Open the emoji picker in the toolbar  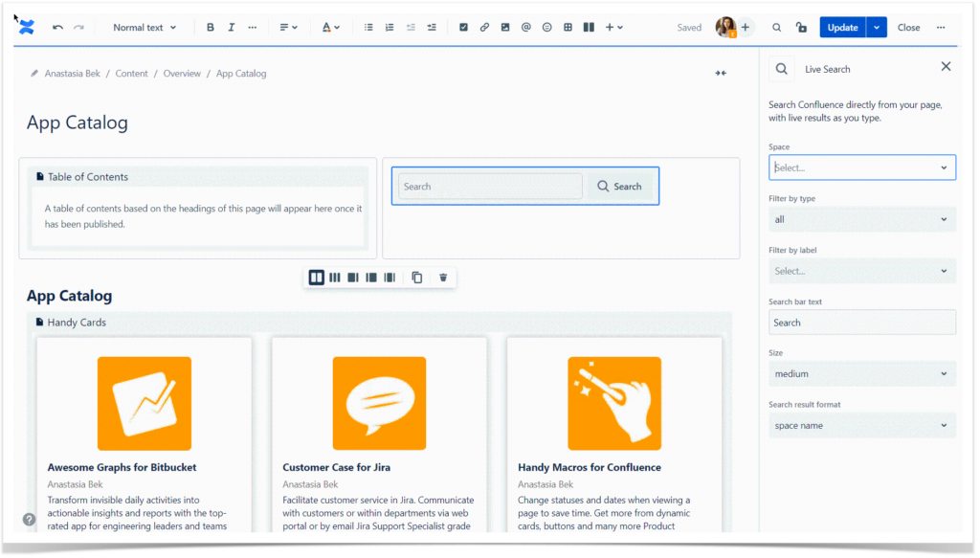point(546,27)
